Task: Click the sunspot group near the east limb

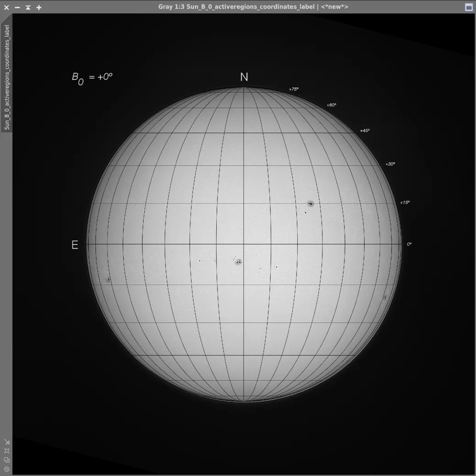Action: [x=106, y=280]
